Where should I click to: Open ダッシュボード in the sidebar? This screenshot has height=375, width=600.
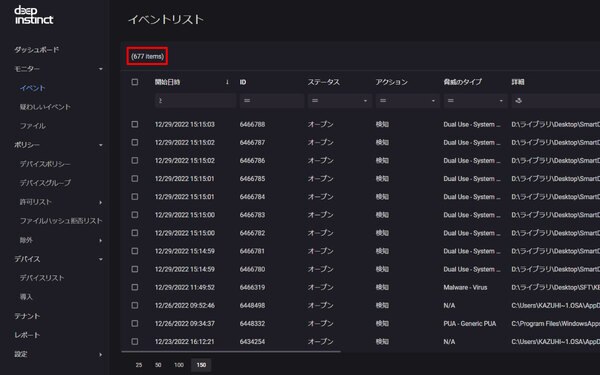[37, 50]
